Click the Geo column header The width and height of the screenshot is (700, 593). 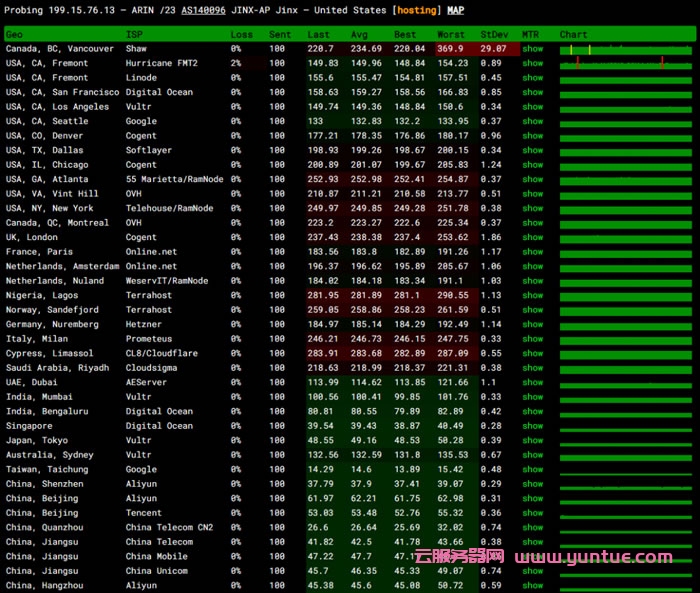[x=14, y=35]
